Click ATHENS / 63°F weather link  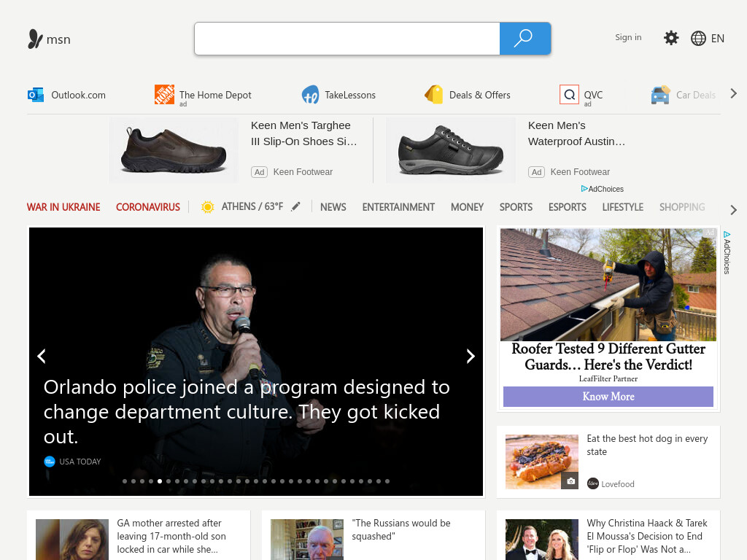[x=252, y=206]
